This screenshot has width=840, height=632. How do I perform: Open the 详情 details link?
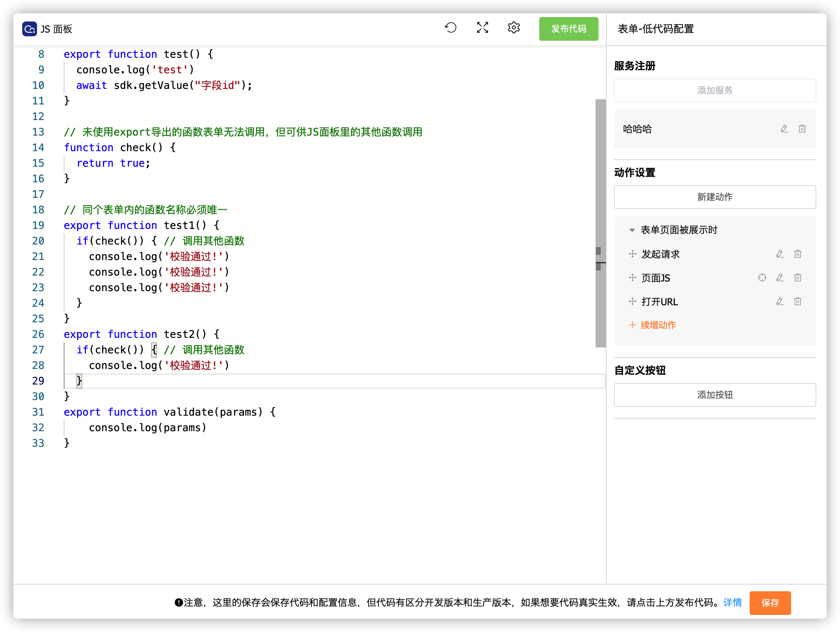tap(732, 602)
